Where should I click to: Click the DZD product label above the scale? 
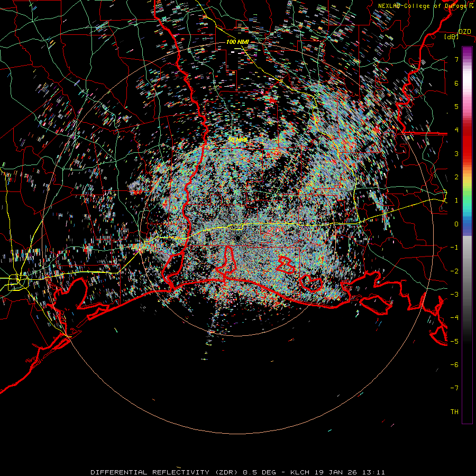464,32
